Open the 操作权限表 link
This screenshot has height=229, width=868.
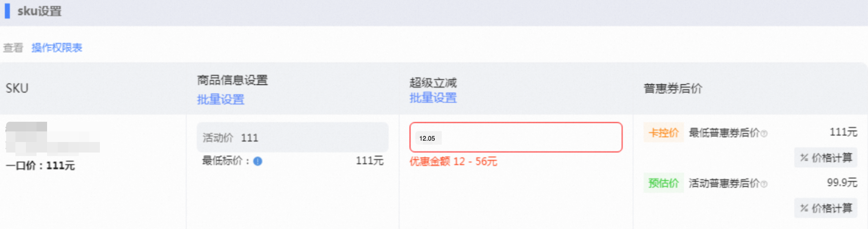click(57, 48)
